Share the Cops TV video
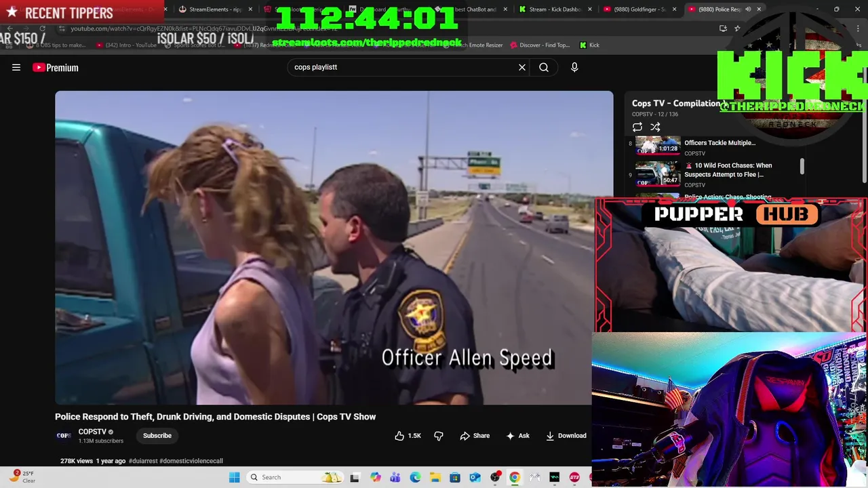 pyautogui.click(x=475, y=436)
